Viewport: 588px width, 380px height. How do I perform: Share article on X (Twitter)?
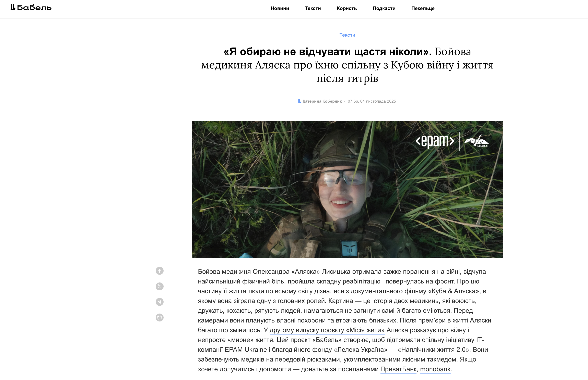pos(160,286)
